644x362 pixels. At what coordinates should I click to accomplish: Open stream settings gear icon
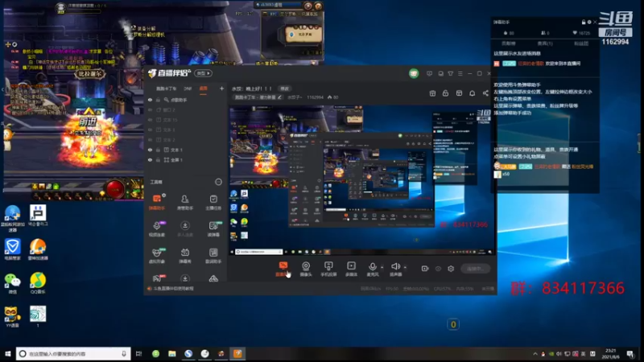[x=451, y=269]
